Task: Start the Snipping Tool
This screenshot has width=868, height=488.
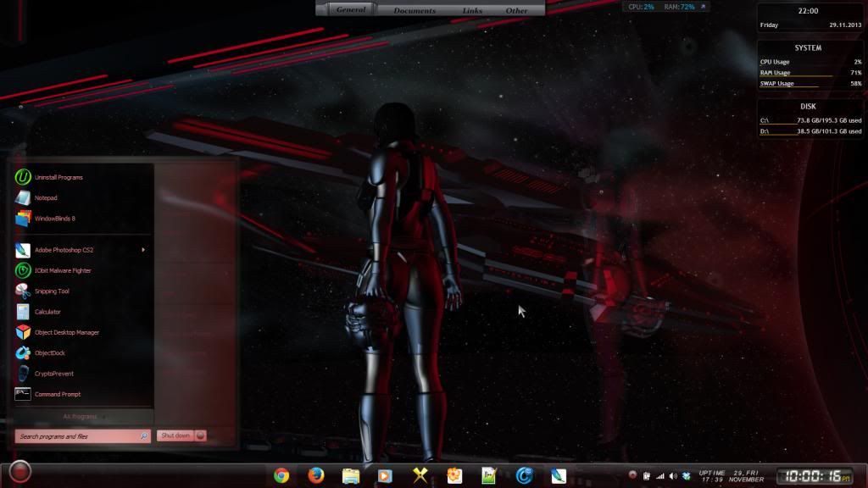Action: coord(82,291)
